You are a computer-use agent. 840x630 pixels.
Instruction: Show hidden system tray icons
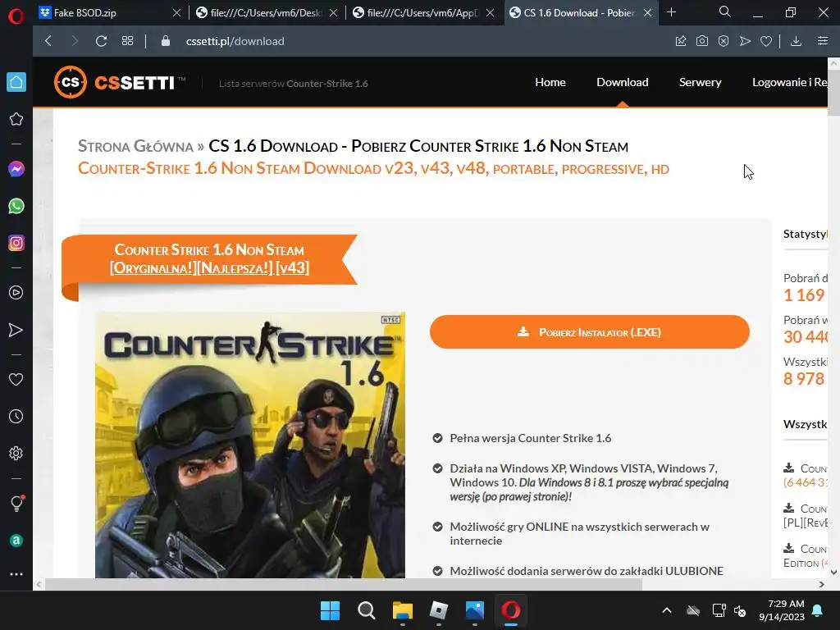pyautogui.click(x=667, y=610)
